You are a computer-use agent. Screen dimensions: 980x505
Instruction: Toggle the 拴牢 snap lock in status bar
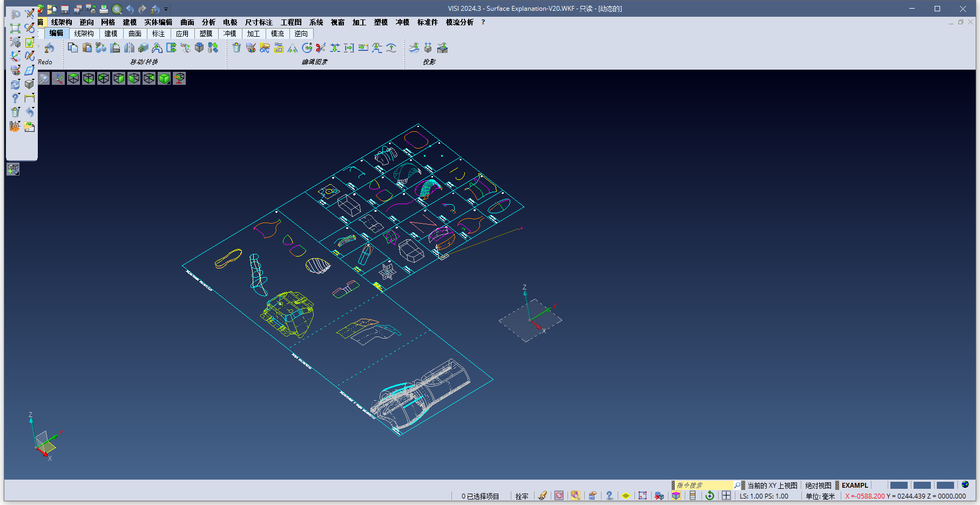pyautogui.click(x=522, y=496)
